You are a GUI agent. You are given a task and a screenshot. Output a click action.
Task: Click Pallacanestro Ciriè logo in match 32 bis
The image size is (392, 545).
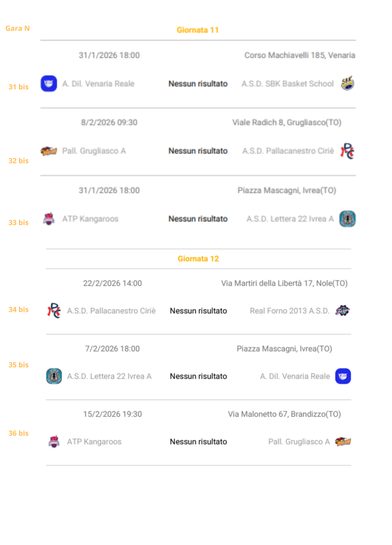coord(347,151)
